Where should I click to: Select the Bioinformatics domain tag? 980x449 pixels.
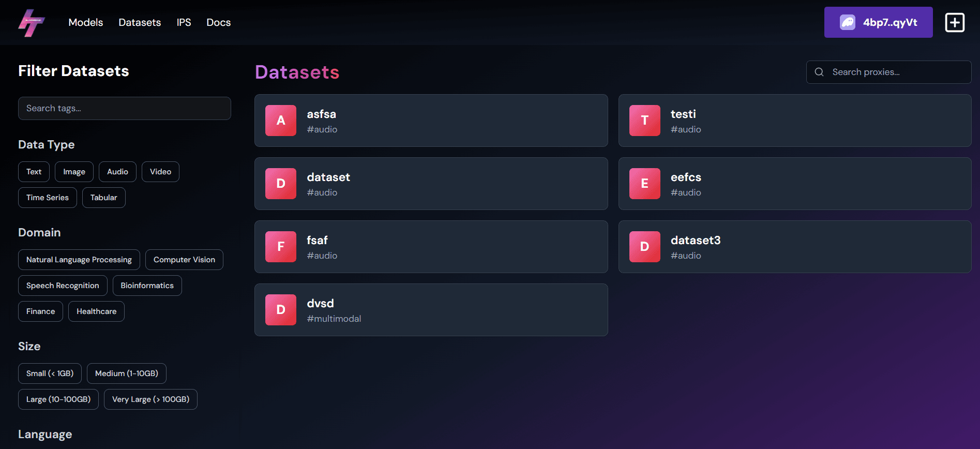tap(147, 286)
